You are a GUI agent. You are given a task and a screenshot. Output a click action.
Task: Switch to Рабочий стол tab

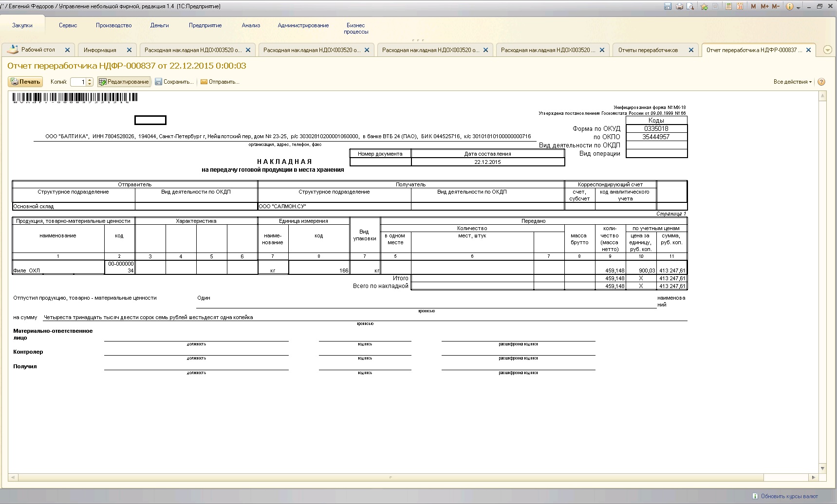tap(38, 50)
